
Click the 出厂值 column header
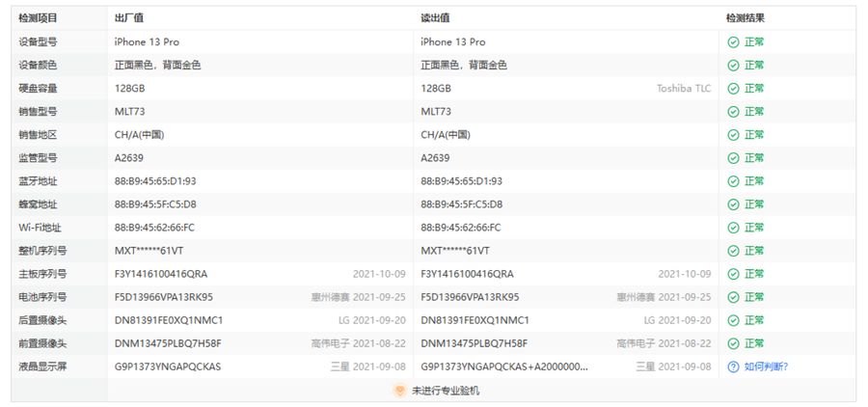(x=129, y=18)
